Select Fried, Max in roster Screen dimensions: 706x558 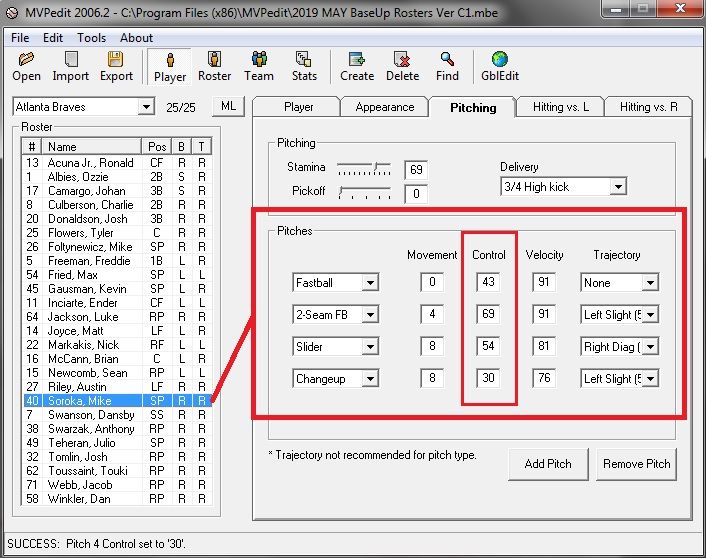point(117,275)
